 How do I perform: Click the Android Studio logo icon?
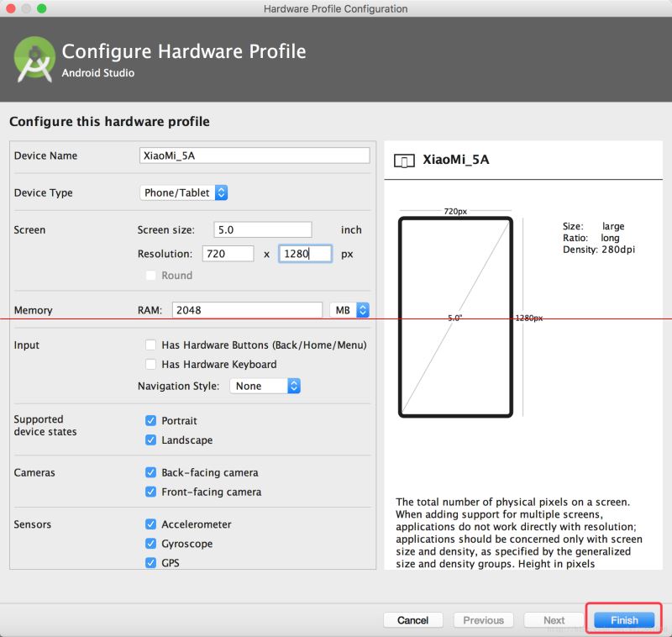coord(34,58)
